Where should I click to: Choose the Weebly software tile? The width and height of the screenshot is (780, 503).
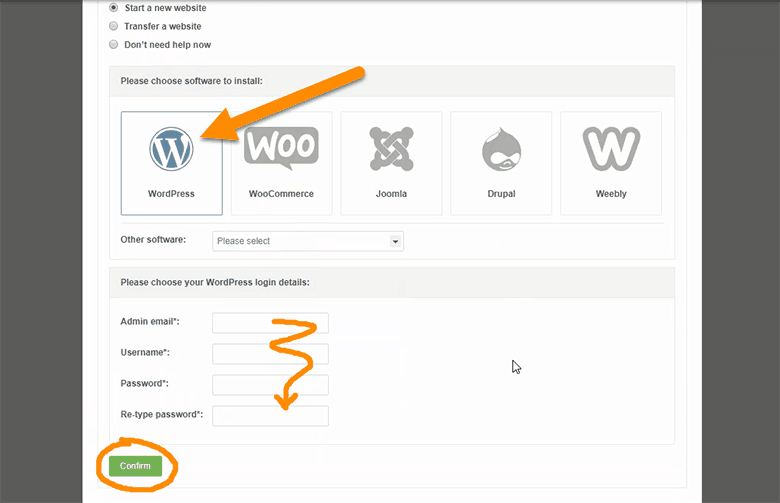click(x=611, y=163)
